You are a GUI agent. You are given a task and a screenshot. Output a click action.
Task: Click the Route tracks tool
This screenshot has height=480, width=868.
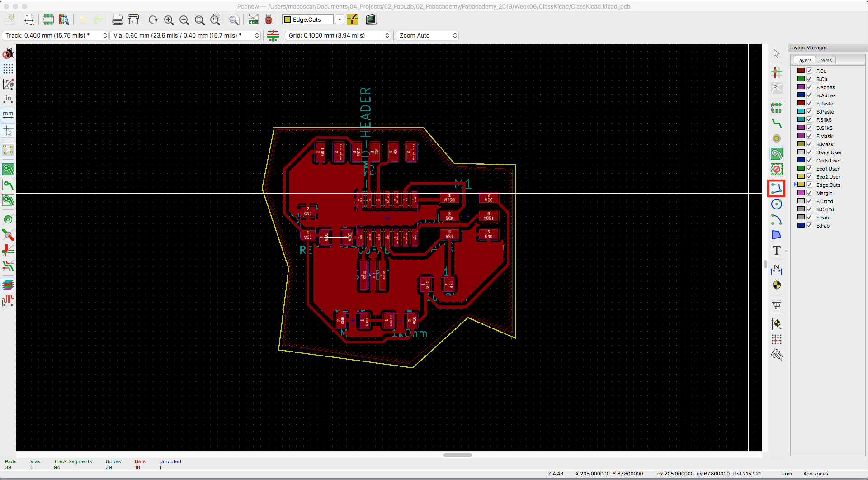click(x=776, y=123)
